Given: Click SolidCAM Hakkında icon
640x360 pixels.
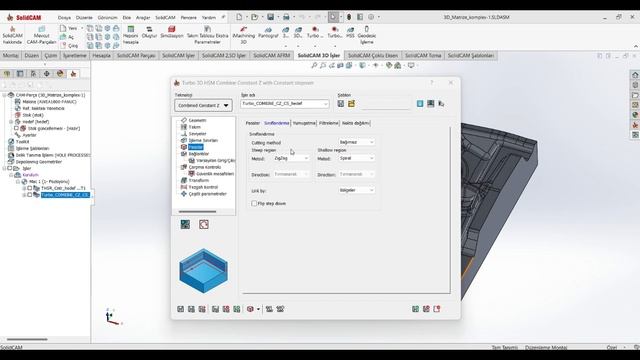Looking at the screenshot, I should tap(12, 35).
